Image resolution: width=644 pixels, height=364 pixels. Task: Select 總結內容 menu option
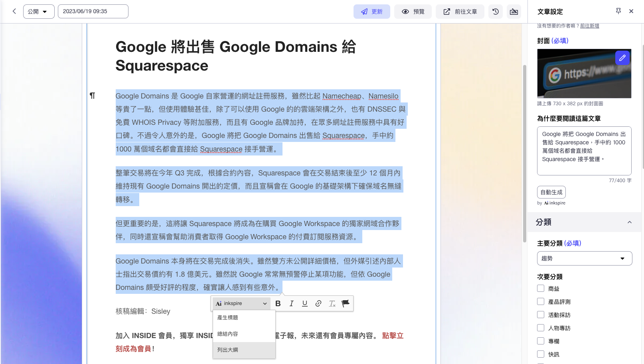244,334
